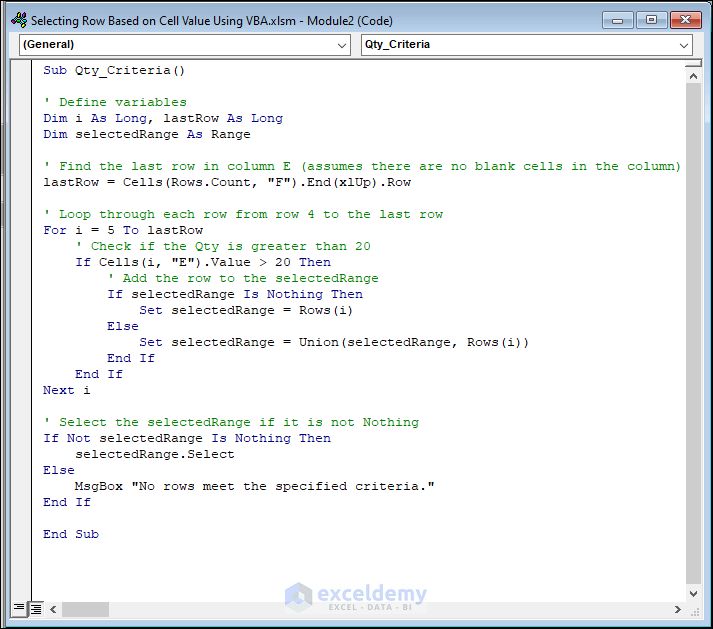Click vertical scrollbar up arrow
Screen dimensions: 713x629
point(693,76)
